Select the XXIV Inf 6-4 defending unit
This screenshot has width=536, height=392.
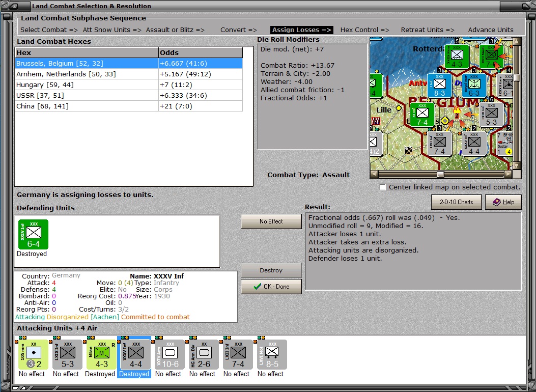[x=33, y=235]
